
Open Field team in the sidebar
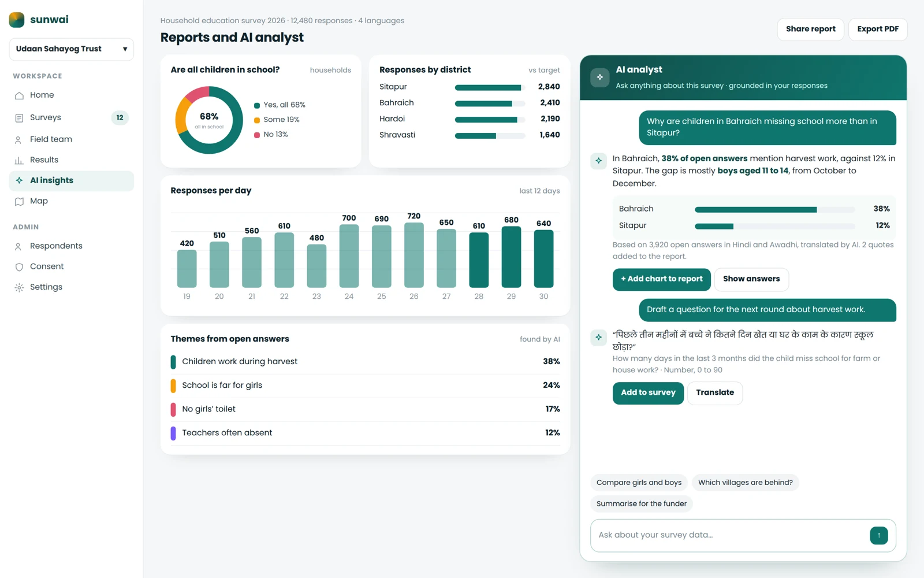[72, 139]
